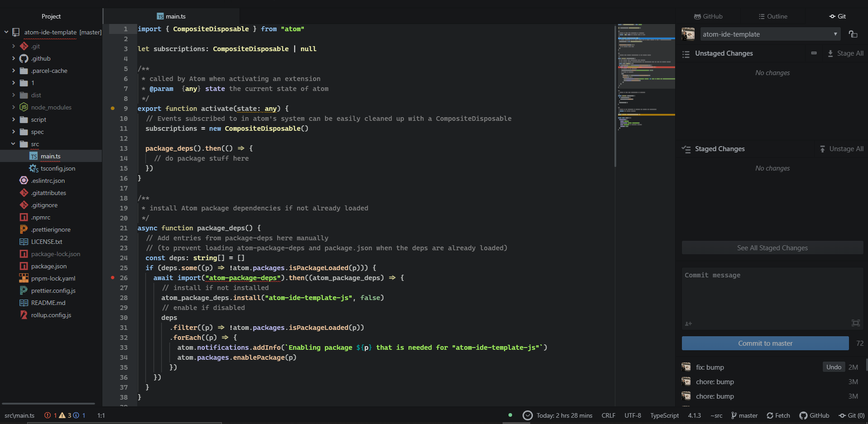This screenshot has width=868, height=424.
Task: Toggle the breakpoint marker on line 9
Action: pos(112,108)
